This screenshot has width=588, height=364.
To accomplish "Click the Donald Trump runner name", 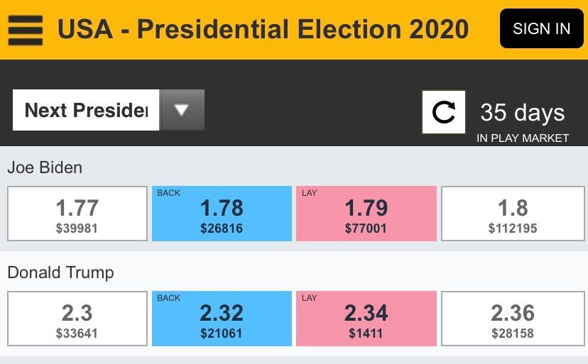I will tap(60, 272).
